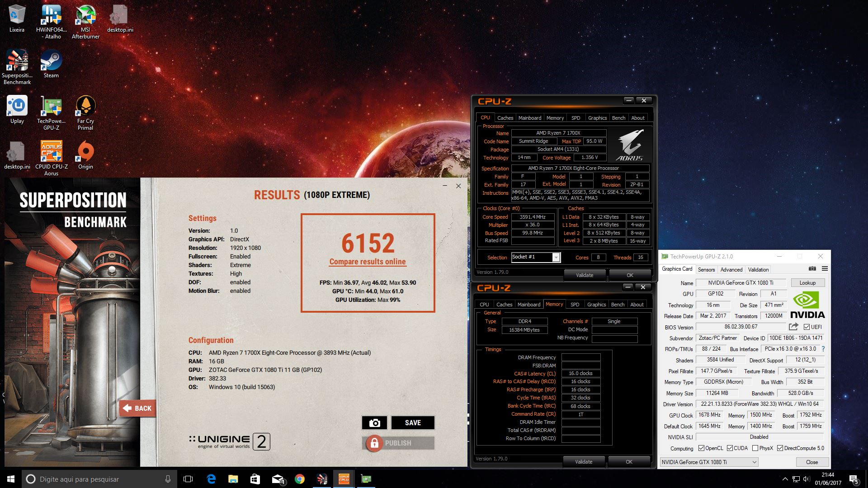The image size is (868, 488).
Task: Open the GPU selector dropdown in GPU-Z
Action: click(x=709, y=462)
